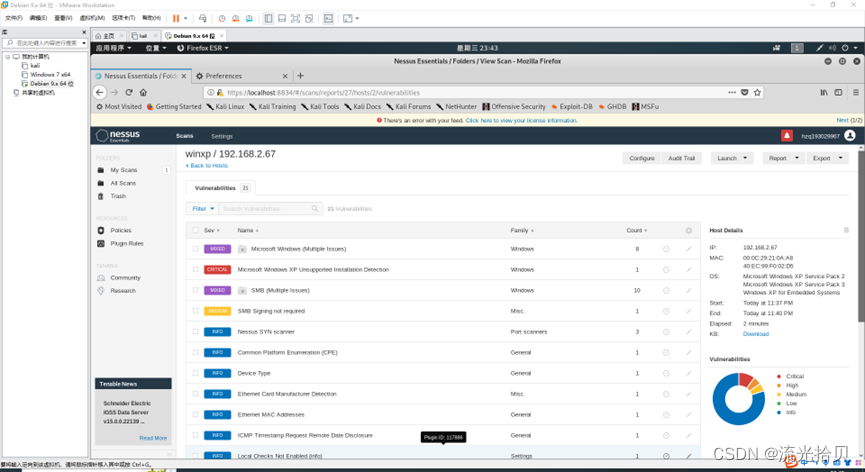Go to Firefox home page icon

pyautogui.click(x=143, y=93)
